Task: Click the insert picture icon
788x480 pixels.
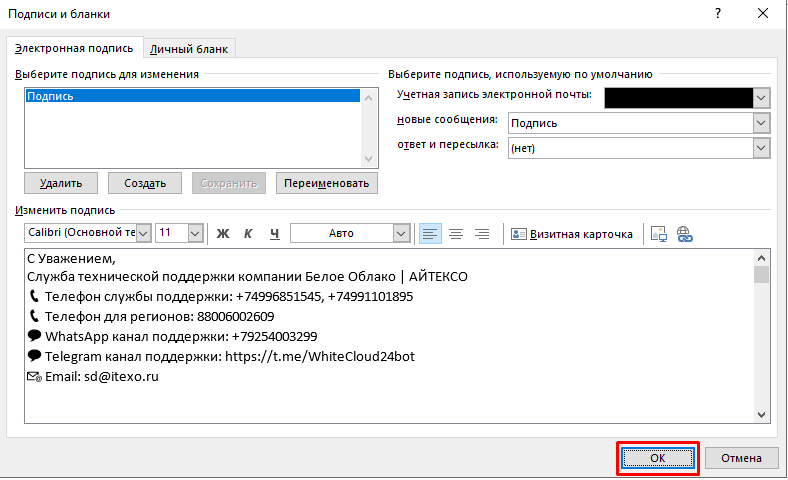Action: click(x=658, y=233)
